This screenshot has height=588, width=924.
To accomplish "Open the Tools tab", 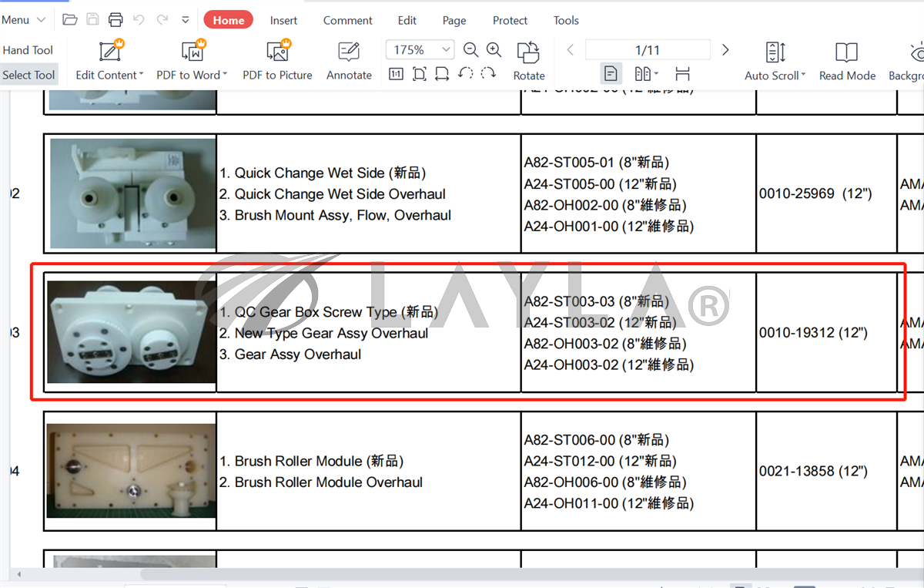I will 566,21.
